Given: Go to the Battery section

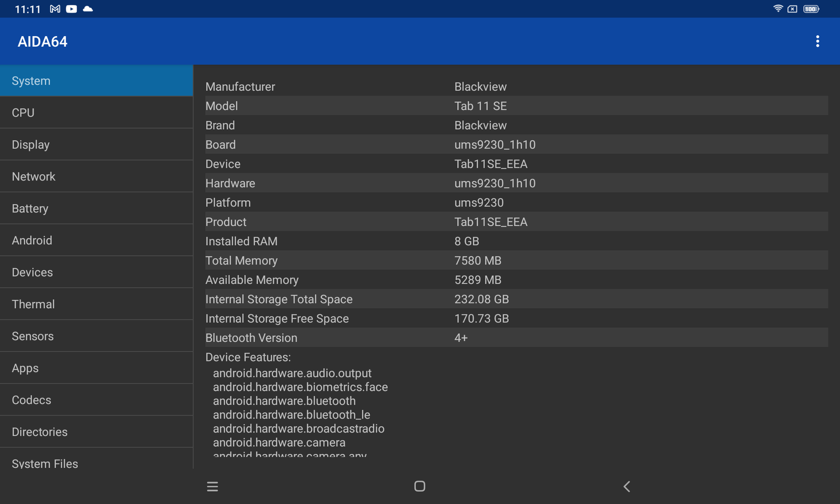Looking at the screenshot, I should tap(97, 208).
